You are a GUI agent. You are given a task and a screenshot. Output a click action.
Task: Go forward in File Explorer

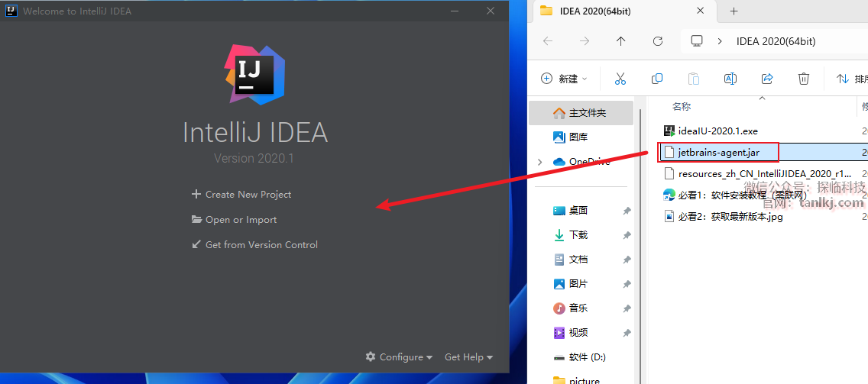click(584, 41)
